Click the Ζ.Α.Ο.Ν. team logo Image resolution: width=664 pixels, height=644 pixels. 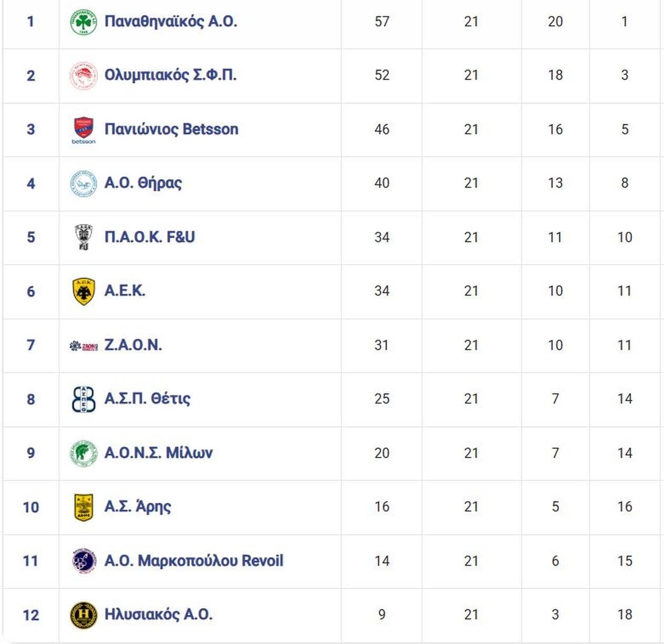pos(83,346)
